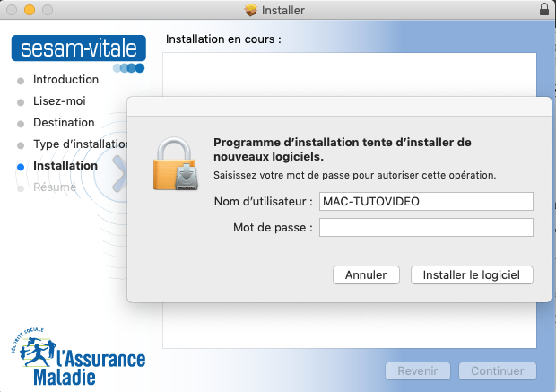Select the Destination step
Viewport: 556px width, 392px height.
coord(64,123)
